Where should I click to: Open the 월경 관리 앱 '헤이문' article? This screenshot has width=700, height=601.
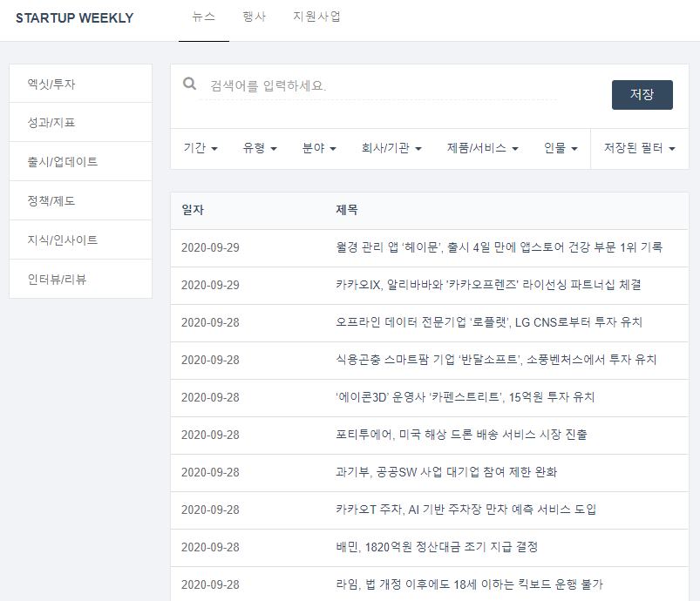tap(499, 247)
